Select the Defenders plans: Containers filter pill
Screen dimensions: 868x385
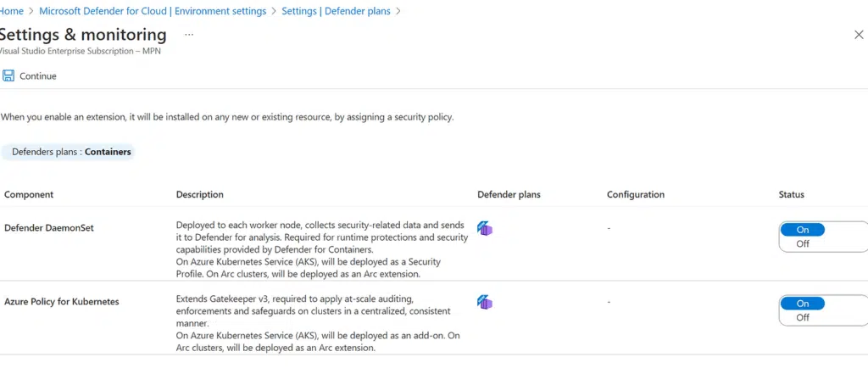pyautogui.click(x=68, y=152)
